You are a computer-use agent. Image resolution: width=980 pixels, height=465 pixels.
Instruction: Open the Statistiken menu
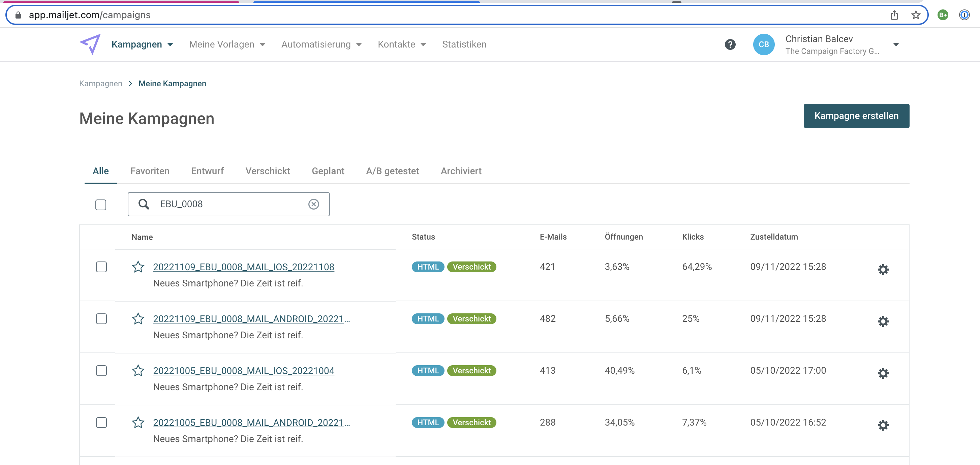point(464,44)
